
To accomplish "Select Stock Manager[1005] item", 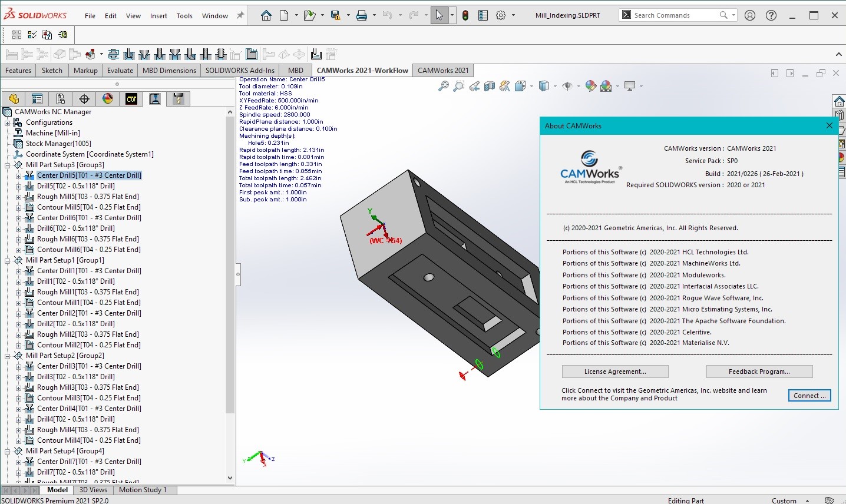I will (58, 144).
